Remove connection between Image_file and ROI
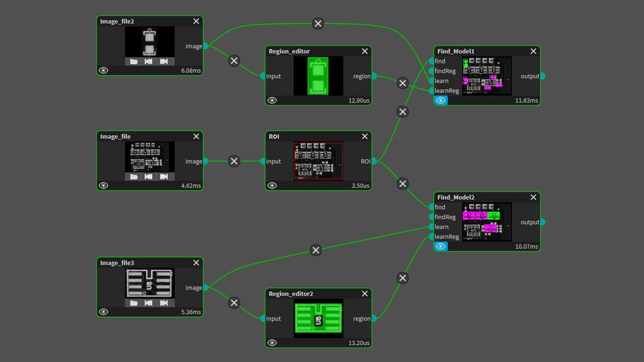644x362 pixels. 234,161
